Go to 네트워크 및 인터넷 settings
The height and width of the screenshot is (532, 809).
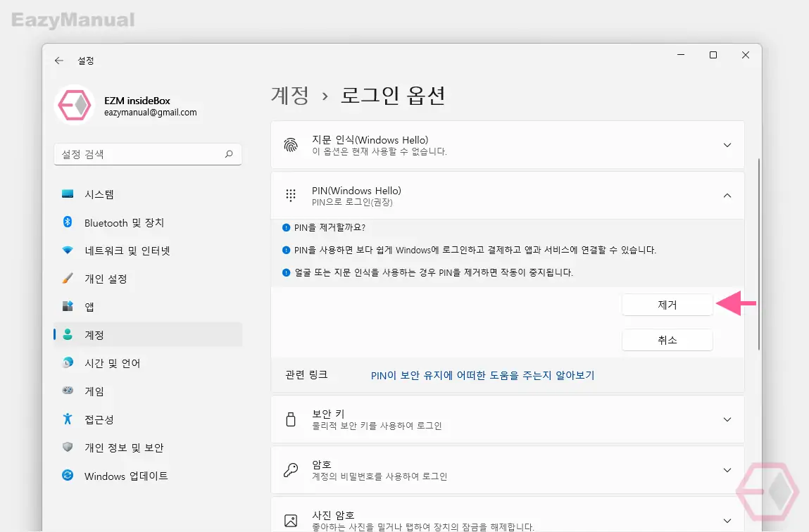148,251
